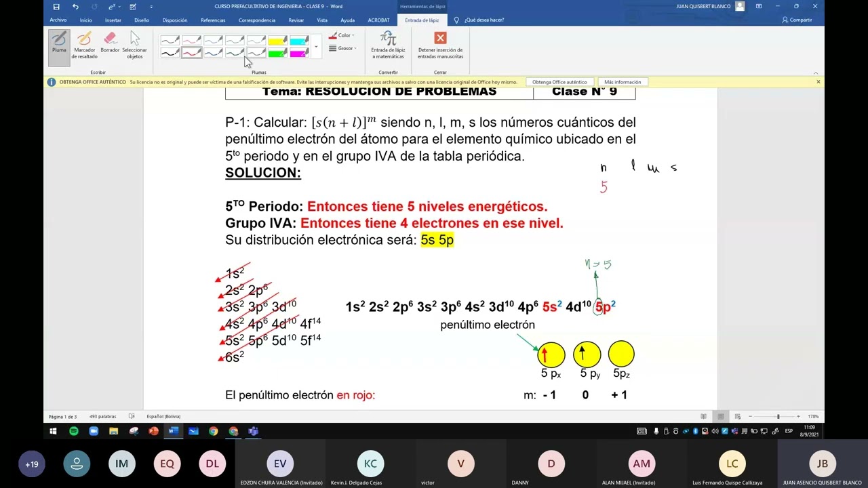Open the Vista tab
Screen dimensions: 868x488
click(x=322, y=20)
